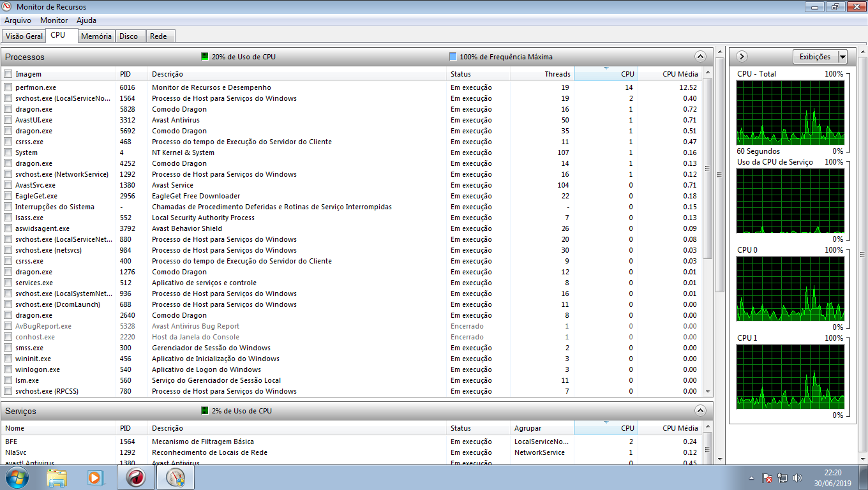Collapse the graphs pane arrow button
The height and width of the screenshot is (490, 868).
click(742, 57)
